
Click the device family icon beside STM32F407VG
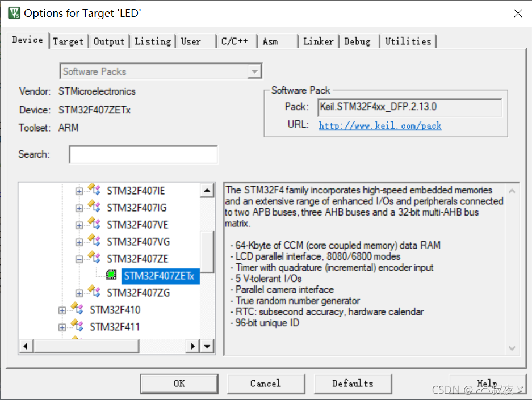(94, 241)
